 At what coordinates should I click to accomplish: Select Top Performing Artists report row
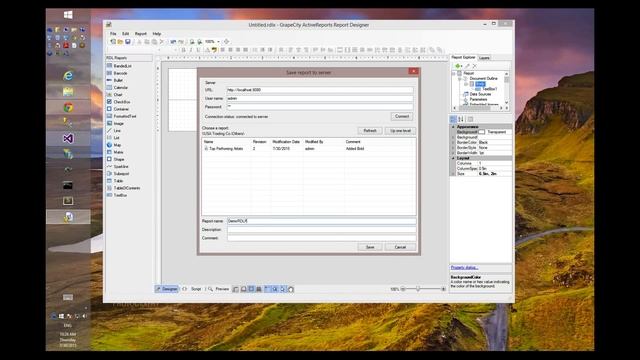tap(309, 149)
